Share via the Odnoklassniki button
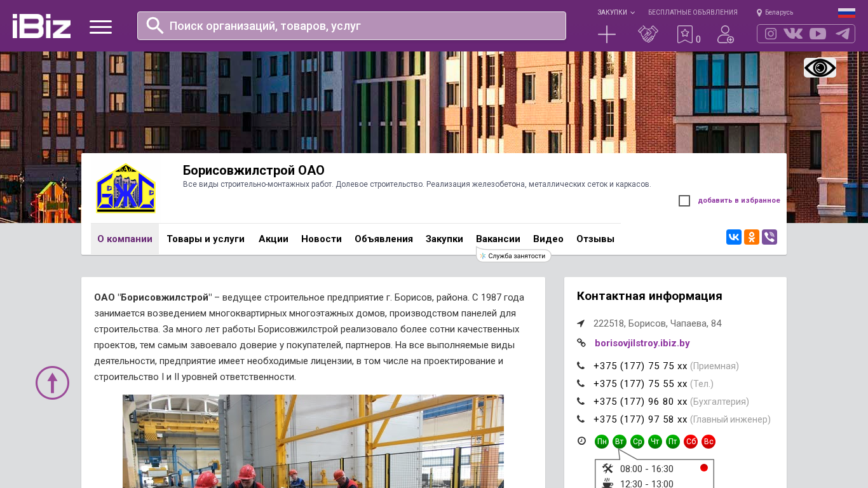868x488 pixels. (x=752, y=237)
